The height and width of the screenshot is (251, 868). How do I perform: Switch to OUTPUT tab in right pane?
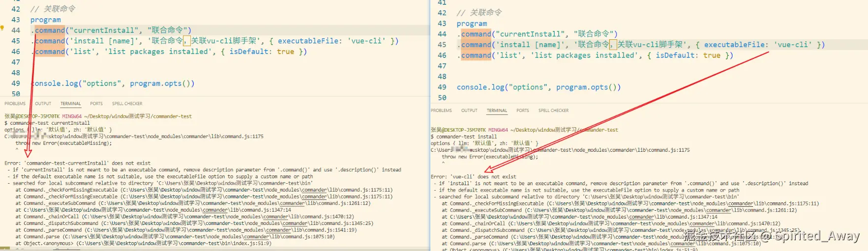coord(469,111)
